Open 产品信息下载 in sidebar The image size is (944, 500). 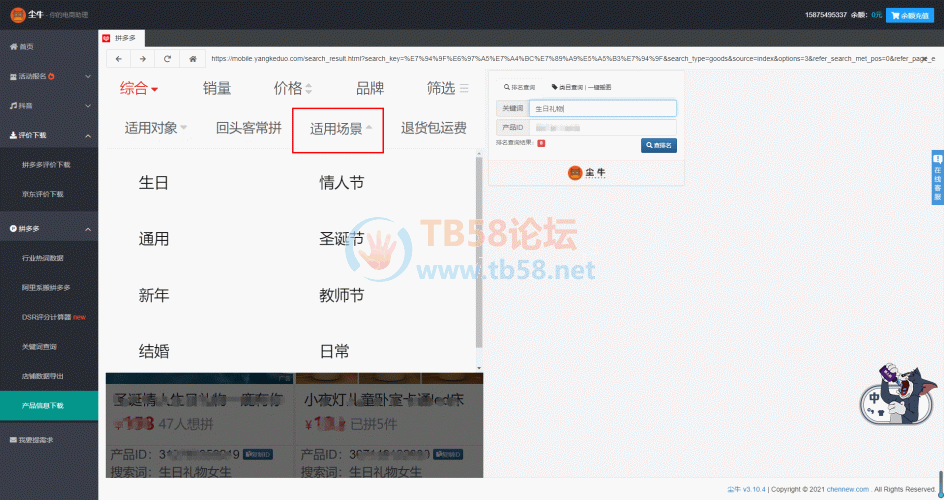[x=48, y=406]
